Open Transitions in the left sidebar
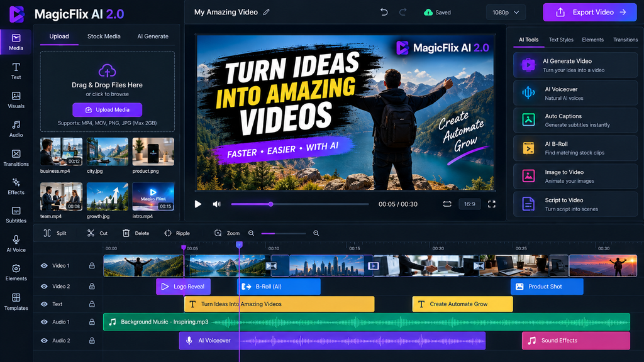 16,158
